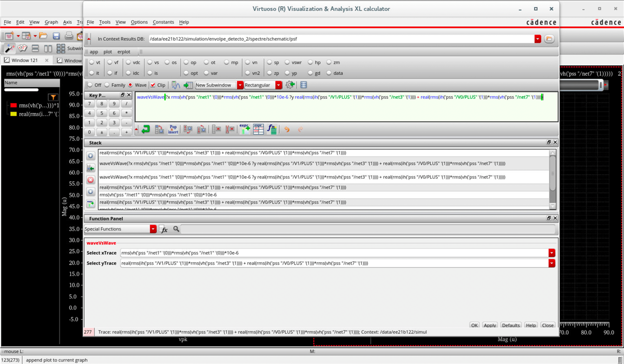Open the In Context Results DB dropdown arrow
Viewport: 624px width, 364px height.
[x=538, y=38]
